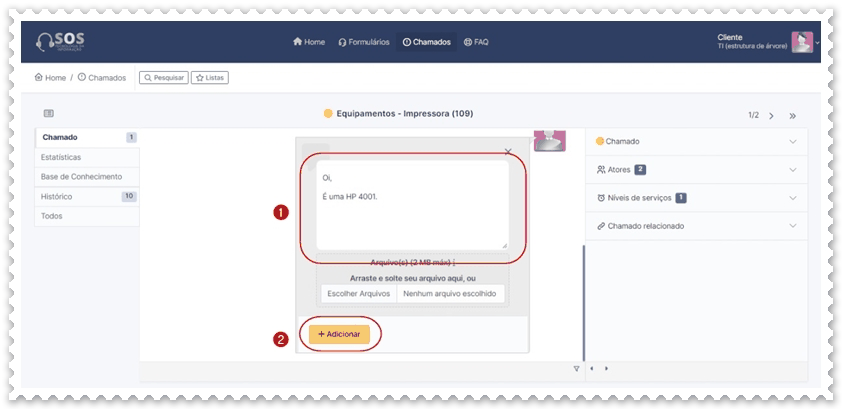Click the filter funnel icon
The image size is (842, 409).
576,369
